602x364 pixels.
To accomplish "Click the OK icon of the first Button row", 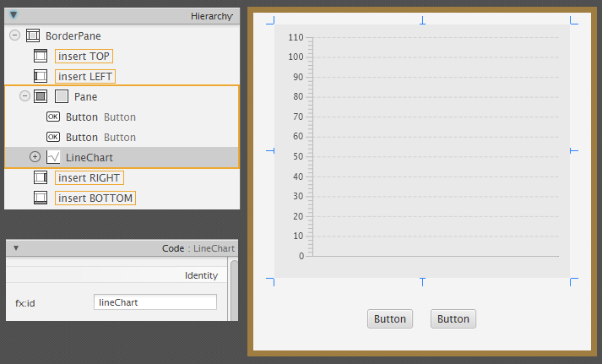I will coord(53,117).
